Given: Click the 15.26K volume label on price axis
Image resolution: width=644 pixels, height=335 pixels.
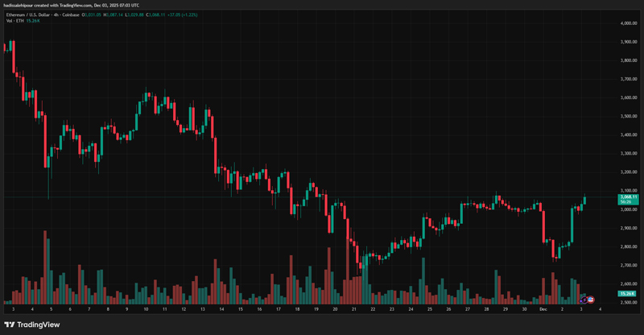Looking at the screenshot, I should 628,294.
